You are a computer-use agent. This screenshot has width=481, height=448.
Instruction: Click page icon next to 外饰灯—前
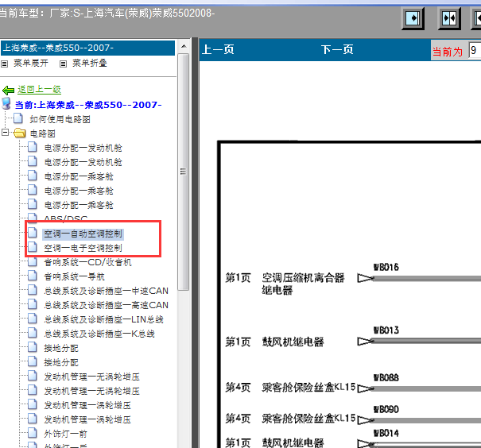[33, 432]
